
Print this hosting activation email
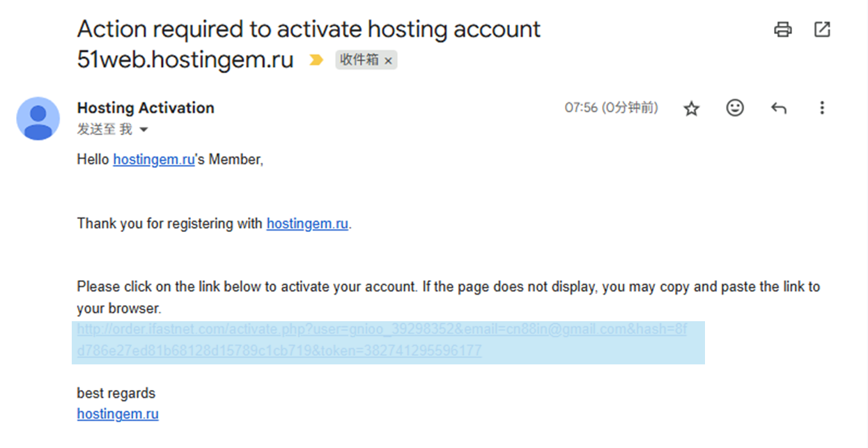point(782,30)
